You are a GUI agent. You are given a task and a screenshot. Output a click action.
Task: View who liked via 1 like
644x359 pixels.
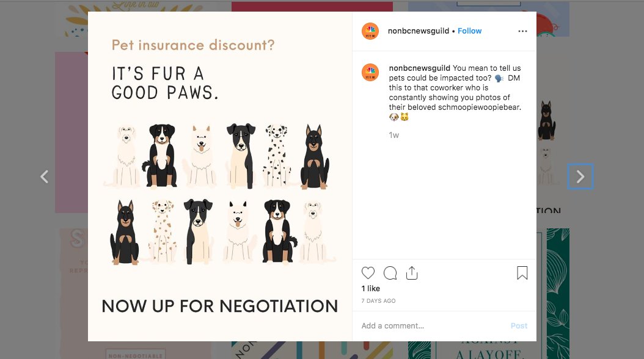[370, 288]
